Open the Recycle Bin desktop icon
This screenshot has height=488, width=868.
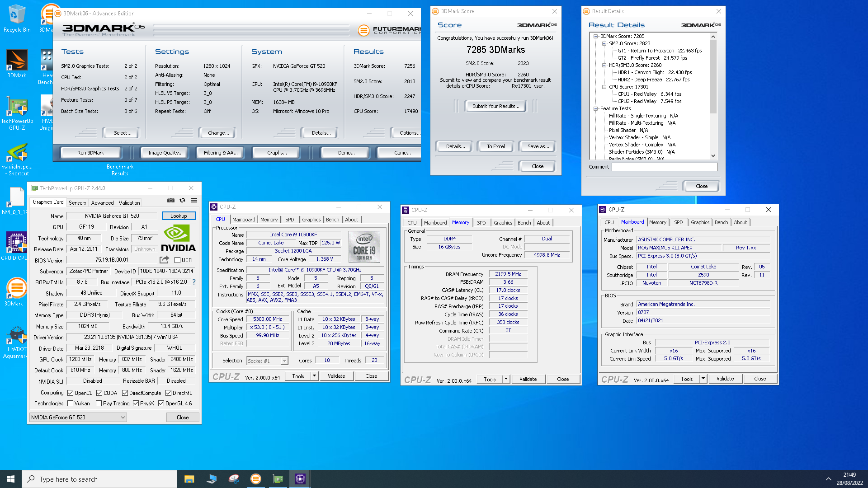click(x=17, y=19)
